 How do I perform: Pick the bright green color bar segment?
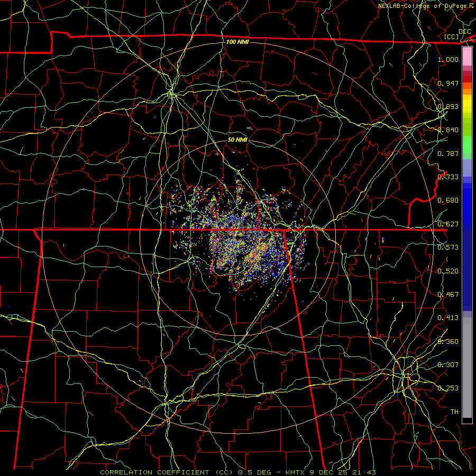click(x=467, y=144)
